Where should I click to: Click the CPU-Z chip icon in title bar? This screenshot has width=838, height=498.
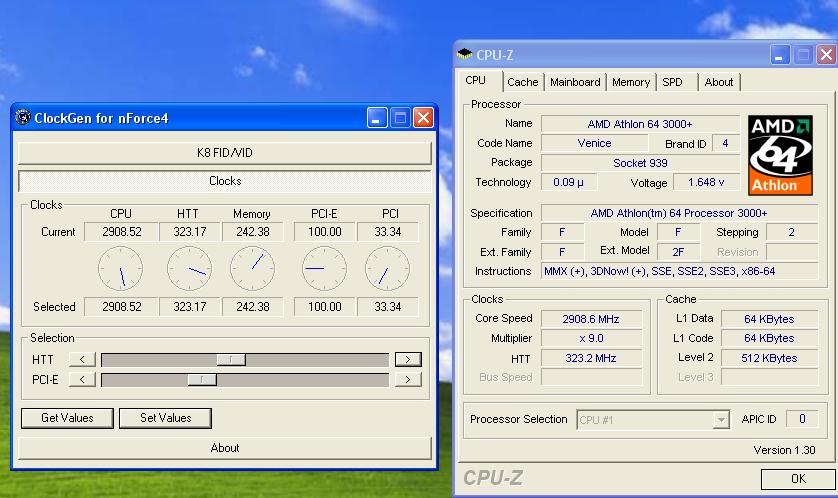click(464, 54)
